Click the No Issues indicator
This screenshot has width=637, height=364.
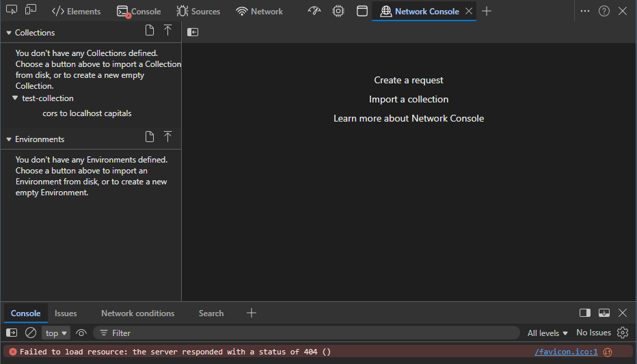coord(593,333)
